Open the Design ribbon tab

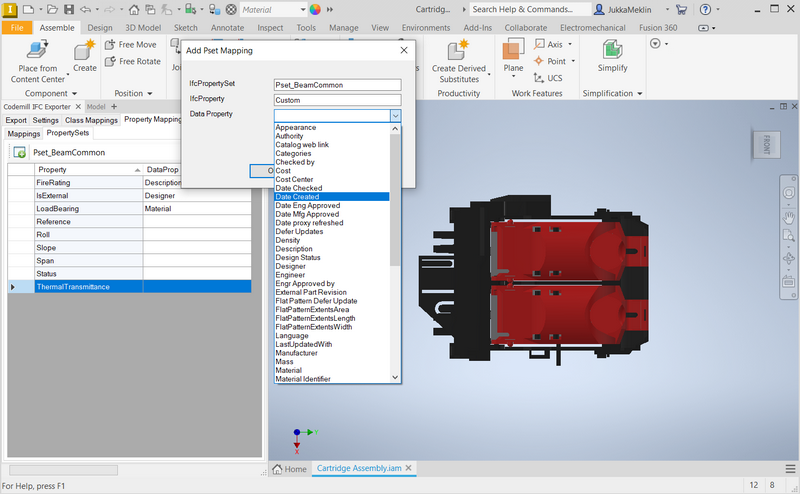click(99, 28)
